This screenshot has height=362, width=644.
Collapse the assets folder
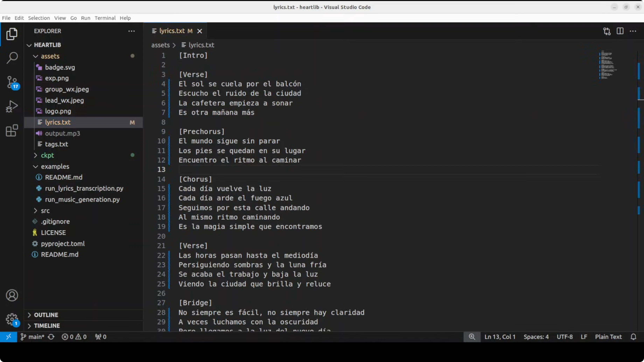pyautogui.click(x=50, y=56)
